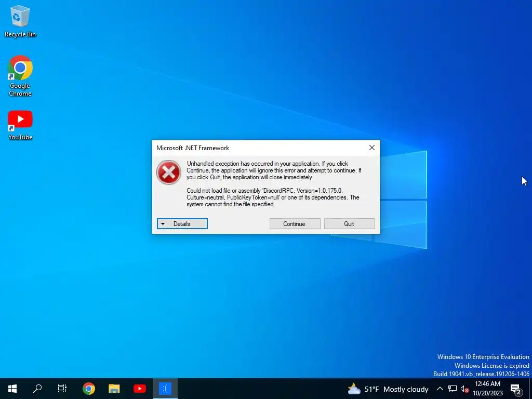Open the Windows Start menu

coord(12,389)
